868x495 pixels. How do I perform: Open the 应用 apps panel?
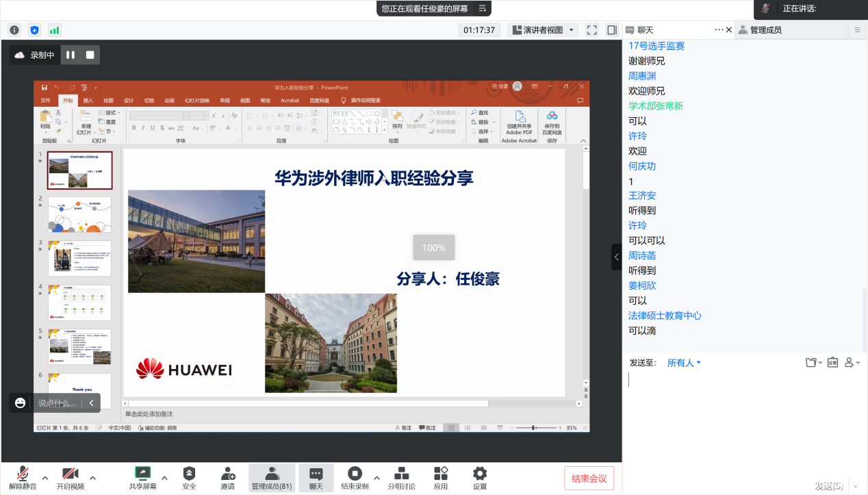[441, 477]
